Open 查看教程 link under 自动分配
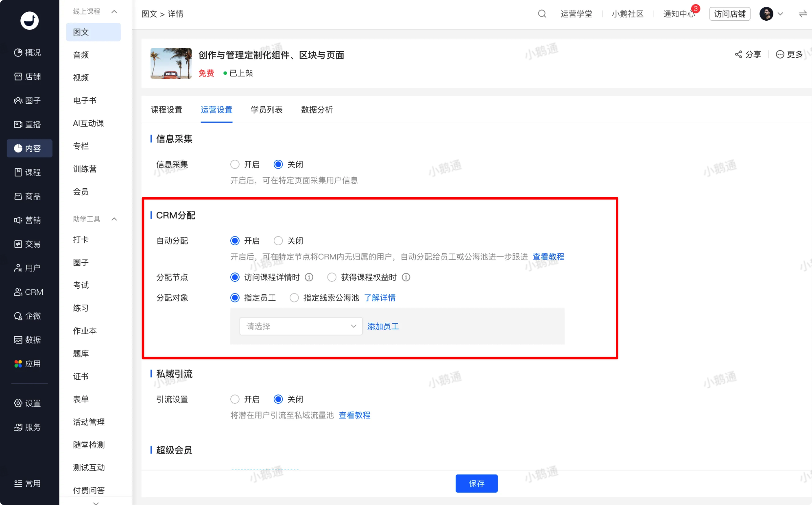This screenshot has height=505, width=812. pos(548,257)
